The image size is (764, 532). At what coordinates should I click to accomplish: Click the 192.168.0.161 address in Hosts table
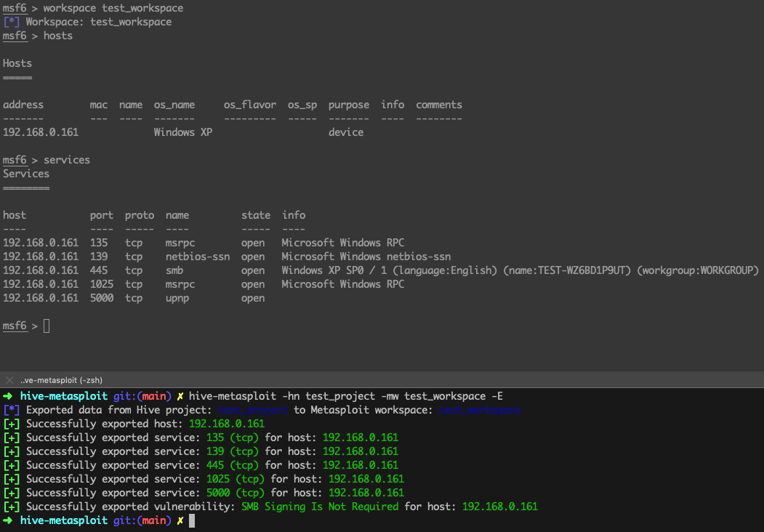click(41, 132)
